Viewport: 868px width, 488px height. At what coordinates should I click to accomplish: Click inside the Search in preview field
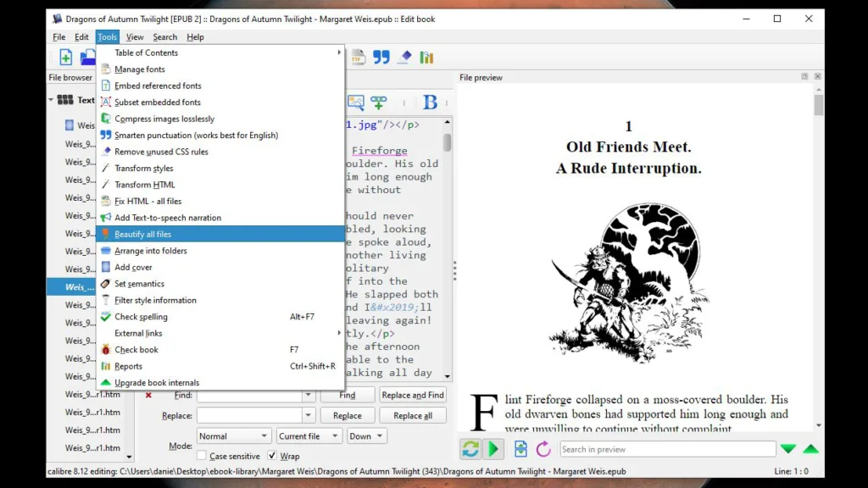(x=668, y=449)
